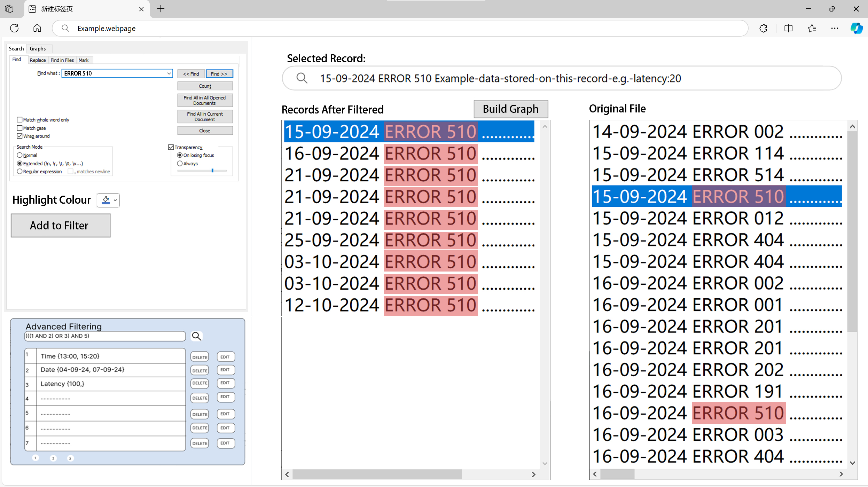Toggle the split screen icon
This screenshot has width=868, height=487.
coord(788,28)
